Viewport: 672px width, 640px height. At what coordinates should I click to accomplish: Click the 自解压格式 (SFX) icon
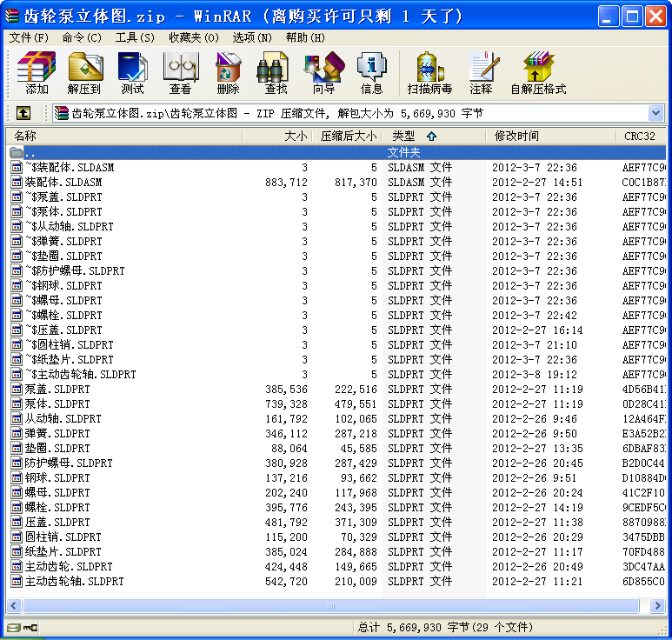537,72
